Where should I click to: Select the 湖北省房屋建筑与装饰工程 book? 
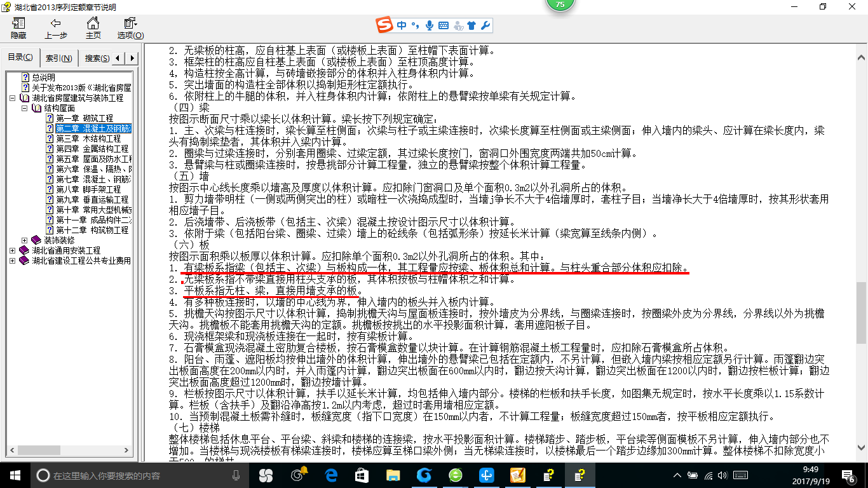(x=78, y=98)
